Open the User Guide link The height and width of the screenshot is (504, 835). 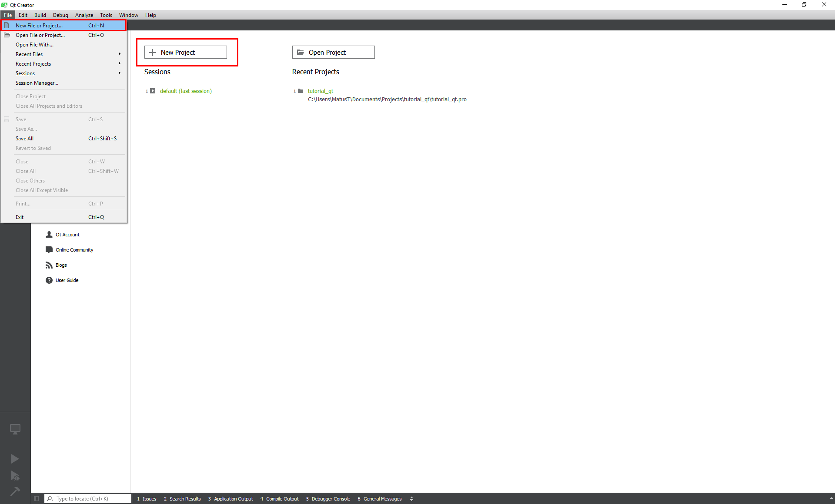tap(67, 280)
